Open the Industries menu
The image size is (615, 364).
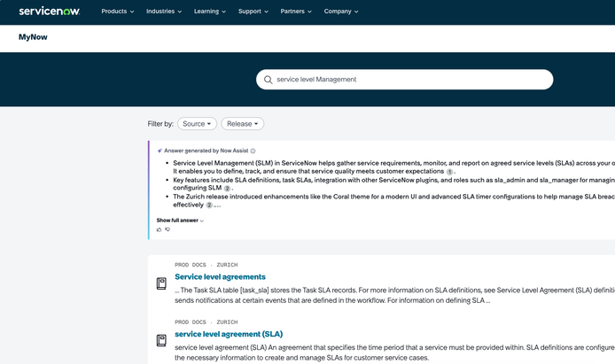[x=164, y=12]
